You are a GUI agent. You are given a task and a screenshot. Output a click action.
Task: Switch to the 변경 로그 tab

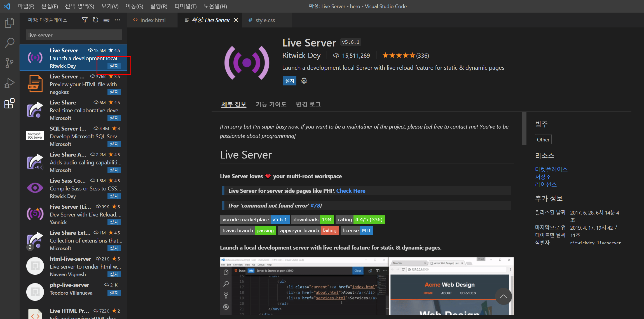coord(308,104)
